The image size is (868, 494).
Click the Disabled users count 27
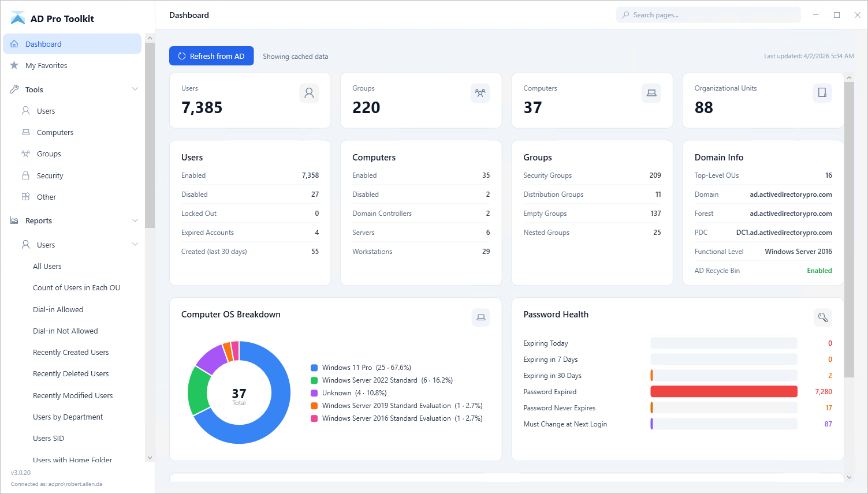pos(315,194)
